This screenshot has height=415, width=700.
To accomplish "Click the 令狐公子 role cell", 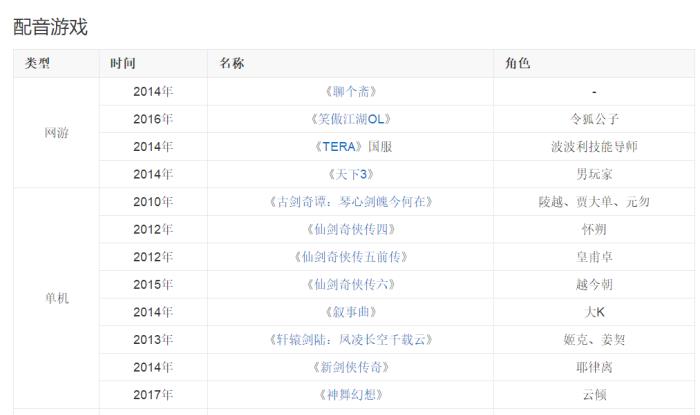I will pos(594,119).
